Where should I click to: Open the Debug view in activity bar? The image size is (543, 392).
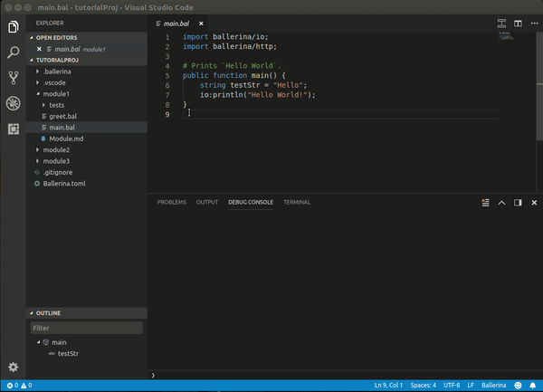(14, 103)
